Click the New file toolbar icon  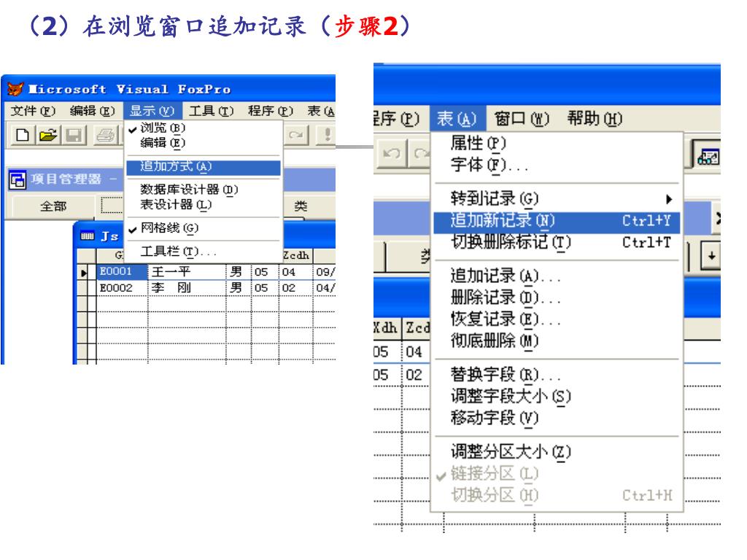coord(22,135)
